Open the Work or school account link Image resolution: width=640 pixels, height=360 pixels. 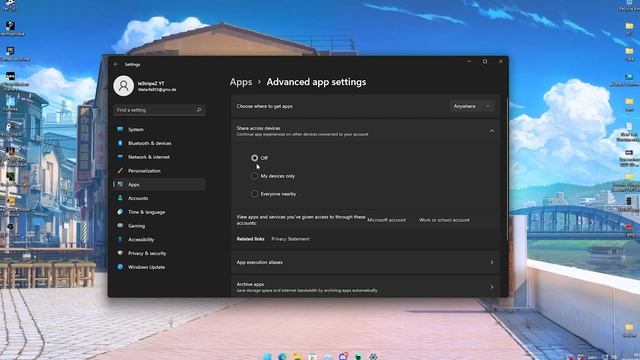coord(444,220)
